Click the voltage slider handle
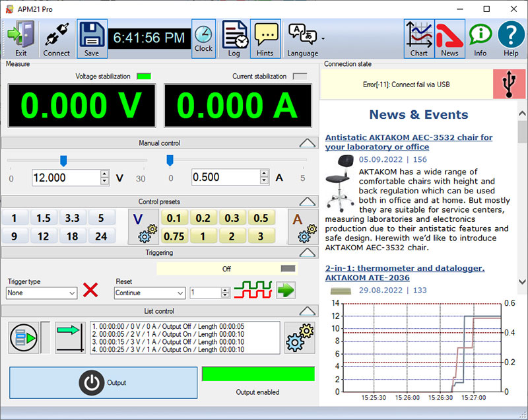The height and width of the screenshot is (420, 528). (x=63, y=160)
